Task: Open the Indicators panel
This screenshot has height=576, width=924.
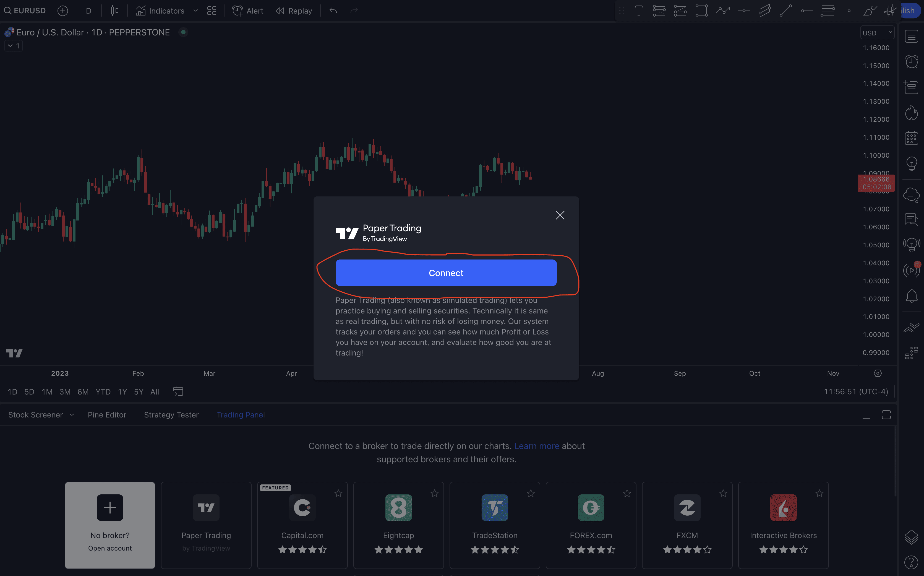Action: [160, 11]
